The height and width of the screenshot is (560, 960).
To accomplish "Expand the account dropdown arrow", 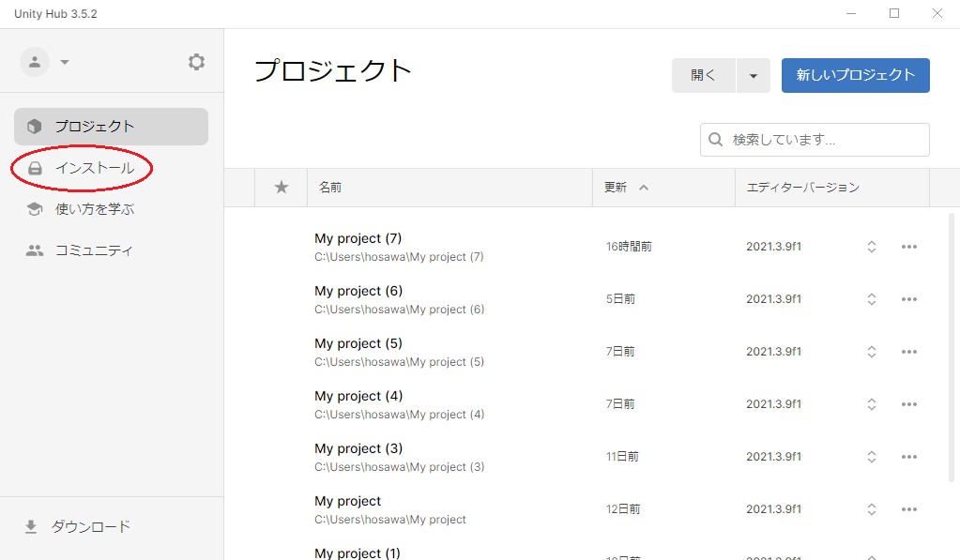I will pos(65,63).
